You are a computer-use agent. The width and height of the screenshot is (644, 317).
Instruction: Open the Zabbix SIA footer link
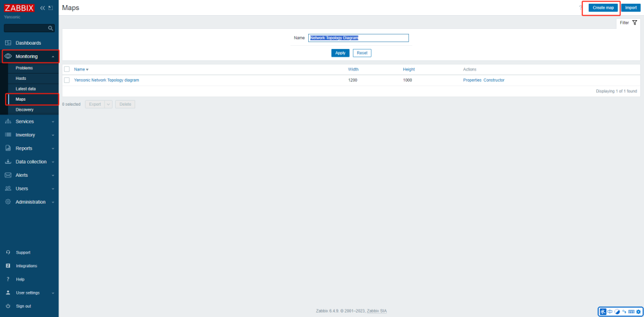coord(377,311)
